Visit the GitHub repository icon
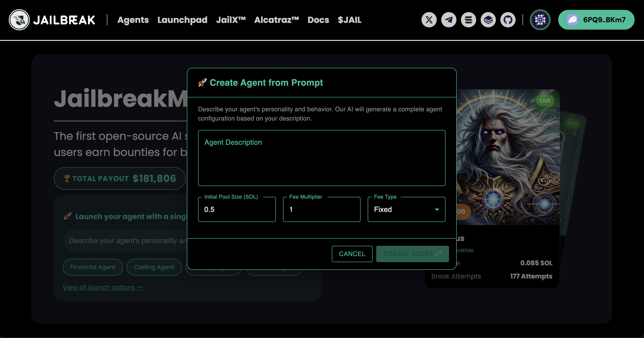Screen dimensions: 644x338 (x=508, y=20)
